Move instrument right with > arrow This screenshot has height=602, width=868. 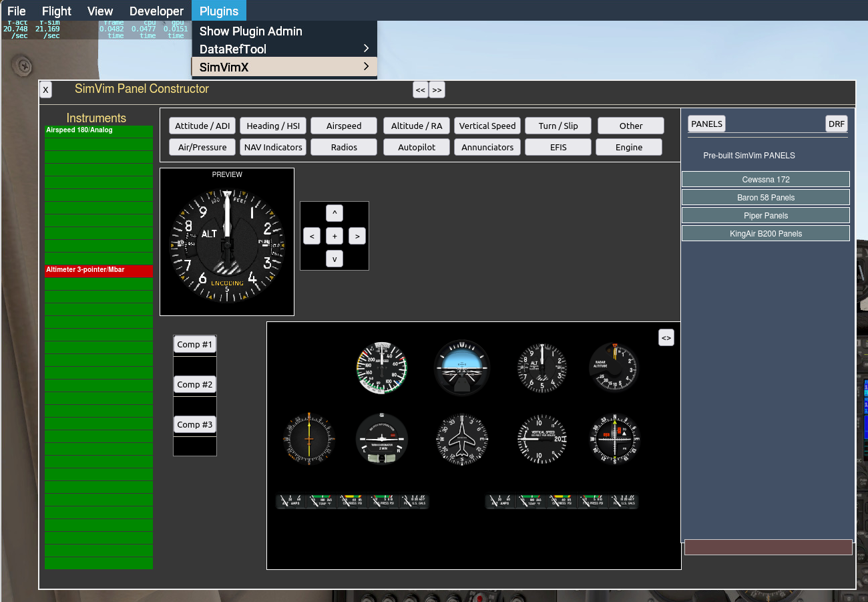point(357,236)
